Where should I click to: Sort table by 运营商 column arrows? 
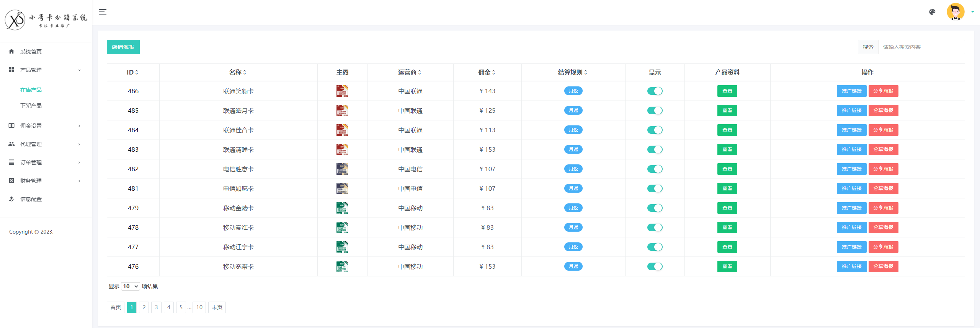pos(420,72)
